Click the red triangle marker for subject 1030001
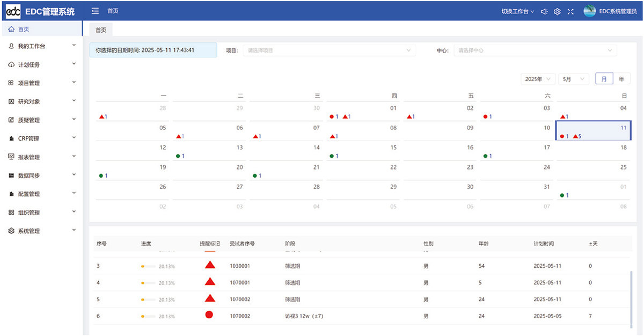The height and width of the screenshot is (336, 644). pyautogui.click(x=210, y=265)
